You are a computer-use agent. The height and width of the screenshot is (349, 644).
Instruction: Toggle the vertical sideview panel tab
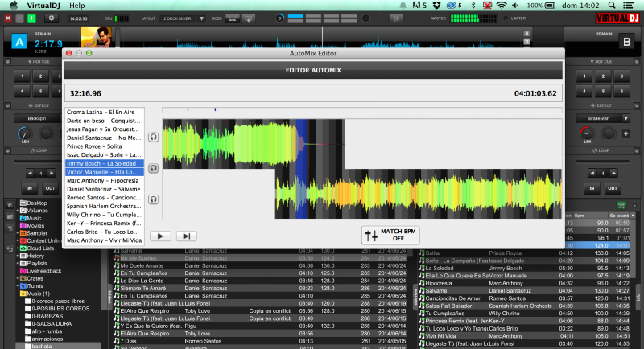[415, 298]
